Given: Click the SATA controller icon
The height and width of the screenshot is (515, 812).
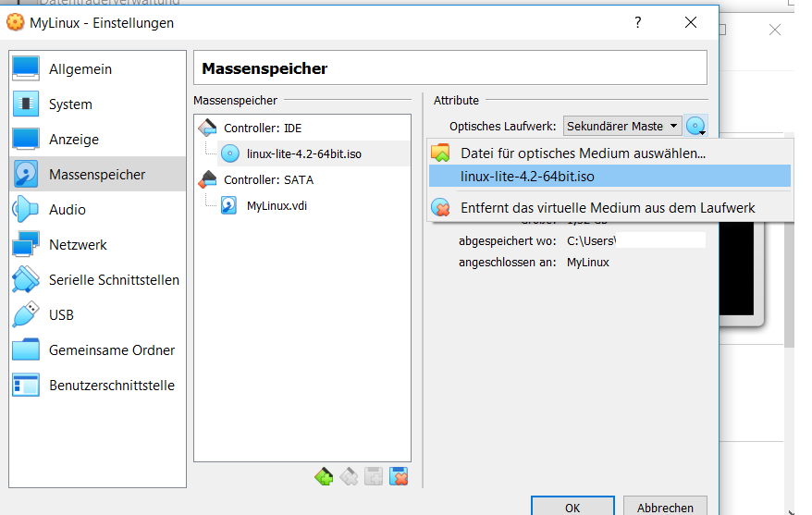Looking at the screenshot, I should [208, 179].
